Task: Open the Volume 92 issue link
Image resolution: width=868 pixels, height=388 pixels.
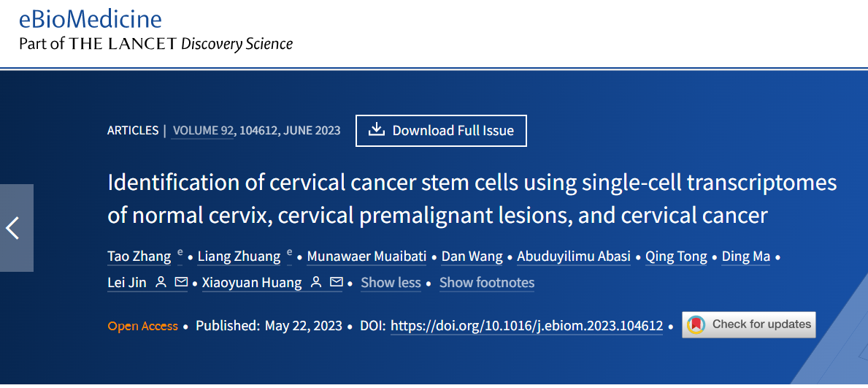Action: (204, 131)
